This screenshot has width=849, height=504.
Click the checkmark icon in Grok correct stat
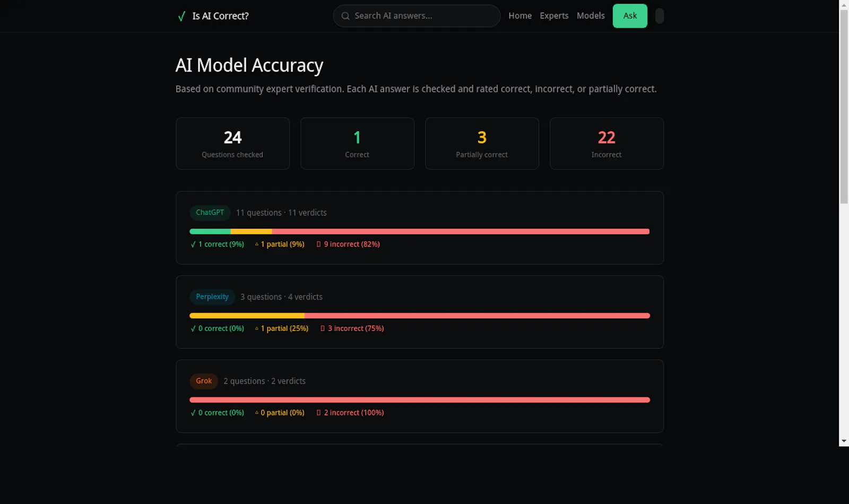(193, 413)
